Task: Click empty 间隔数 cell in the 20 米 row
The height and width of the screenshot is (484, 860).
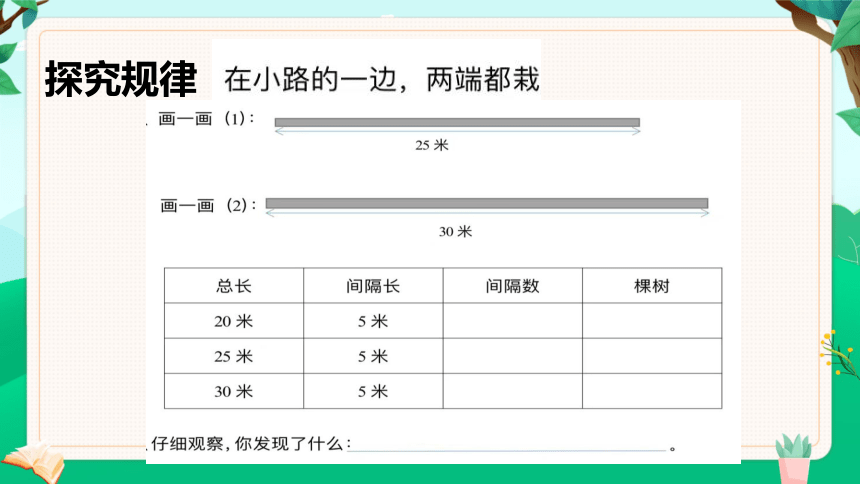Action: pyautogui.click(x=512, y=320)
